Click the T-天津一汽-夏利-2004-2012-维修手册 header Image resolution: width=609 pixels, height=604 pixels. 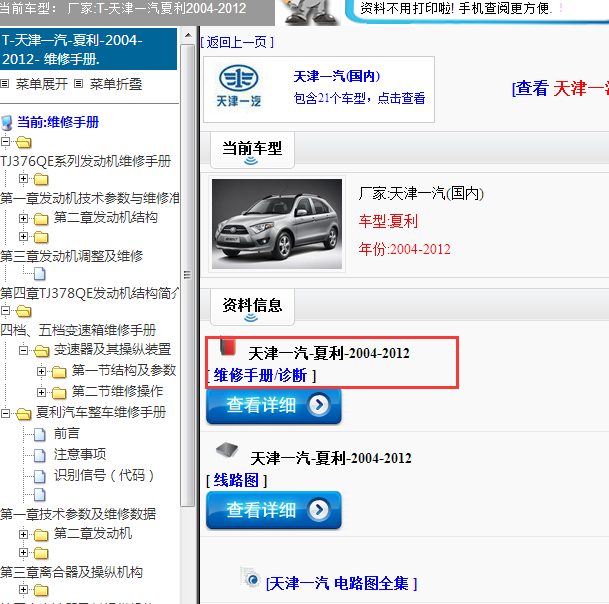pos(89,49)
